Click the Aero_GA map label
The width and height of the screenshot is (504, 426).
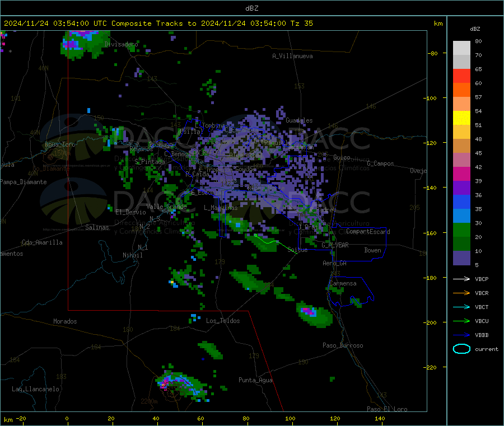coord(334,263)
